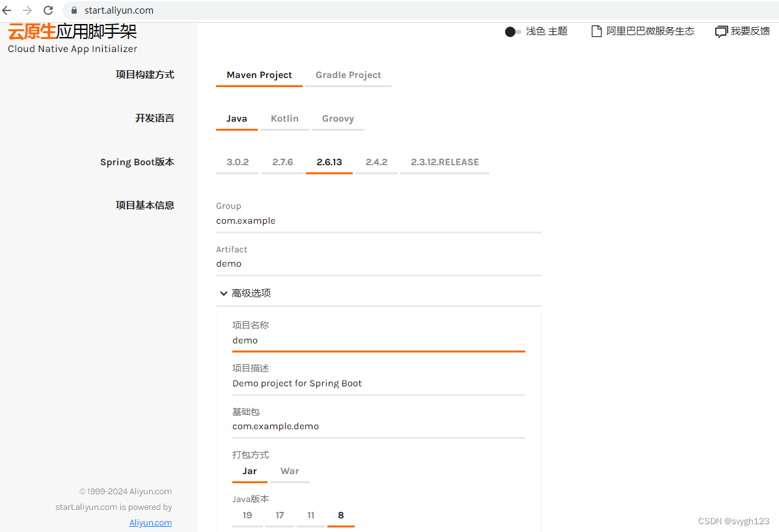Click the Java版本 label
The image size is (779, 532).
click(x=251, y=499)
